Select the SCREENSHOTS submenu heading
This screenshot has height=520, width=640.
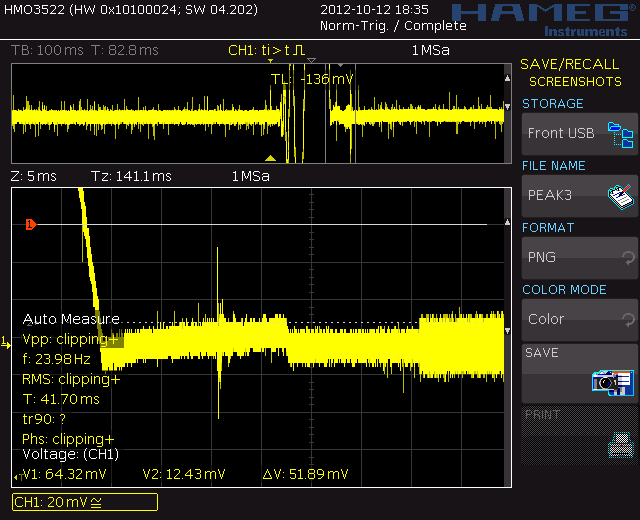(x=575, y=82)
